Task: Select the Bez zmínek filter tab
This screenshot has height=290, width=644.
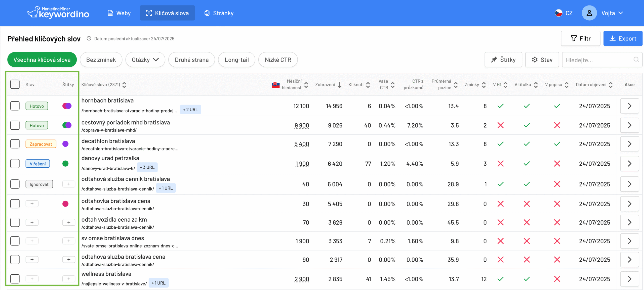Action: (x=101, y=60)
